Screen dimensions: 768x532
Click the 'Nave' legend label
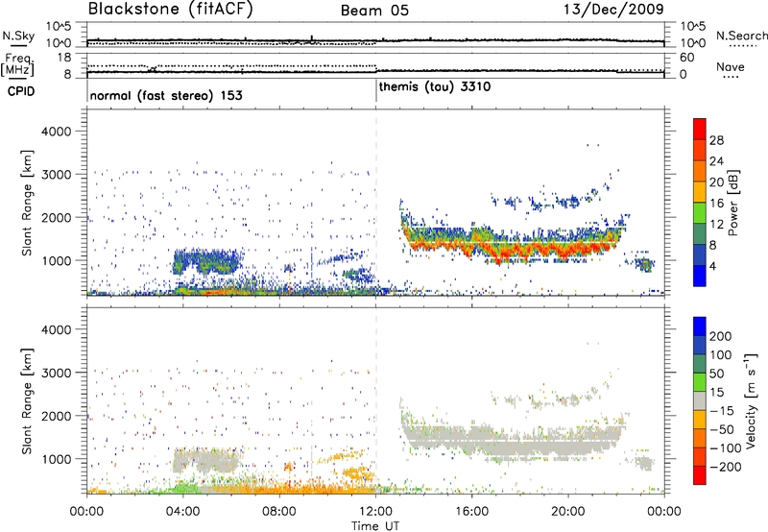point(731,67)
